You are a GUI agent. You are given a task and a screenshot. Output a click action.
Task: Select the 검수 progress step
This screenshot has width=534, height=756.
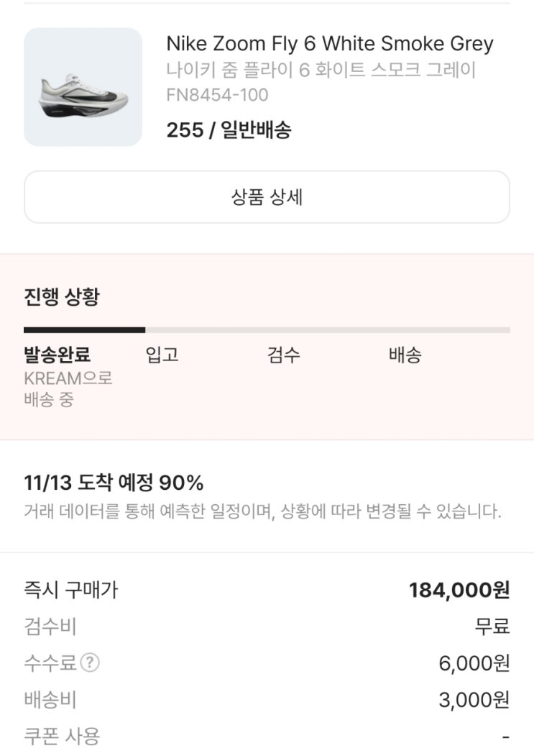(x=284, y=355)
